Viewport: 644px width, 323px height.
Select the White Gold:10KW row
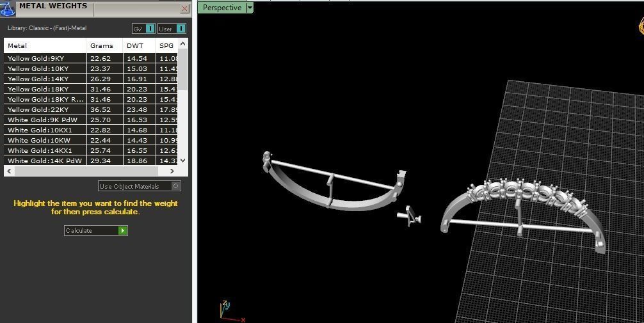pos(91,140)
